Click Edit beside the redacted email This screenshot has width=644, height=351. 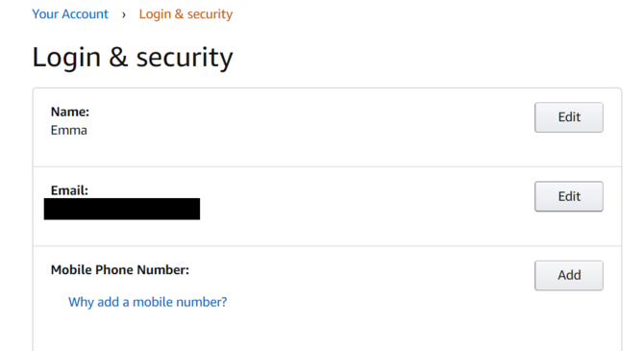pyautogui.click(x=569, y=196)
